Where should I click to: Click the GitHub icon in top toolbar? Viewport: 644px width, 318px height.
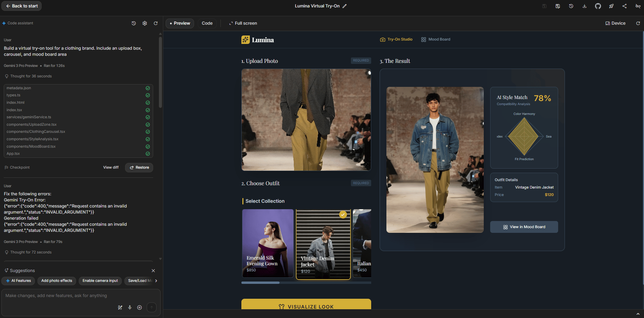point(598,6)
